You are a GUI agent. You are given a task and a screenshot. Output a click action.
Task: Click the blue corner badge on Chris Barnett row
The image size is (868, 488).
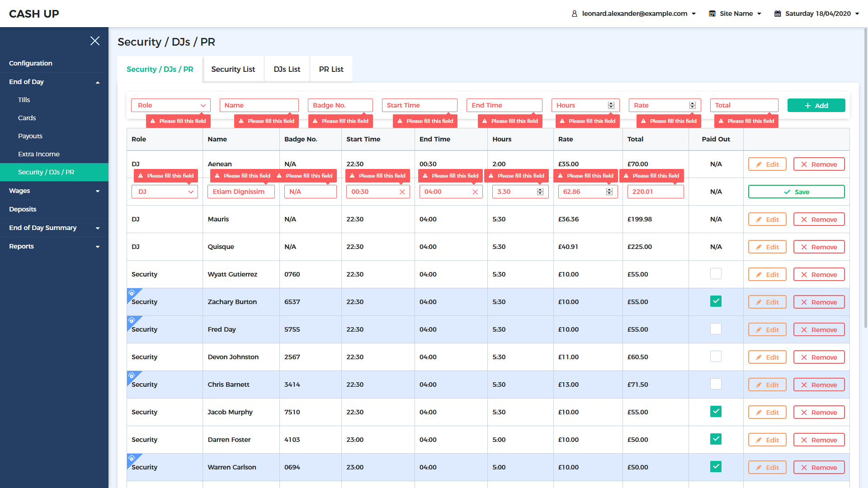point(132,376)
